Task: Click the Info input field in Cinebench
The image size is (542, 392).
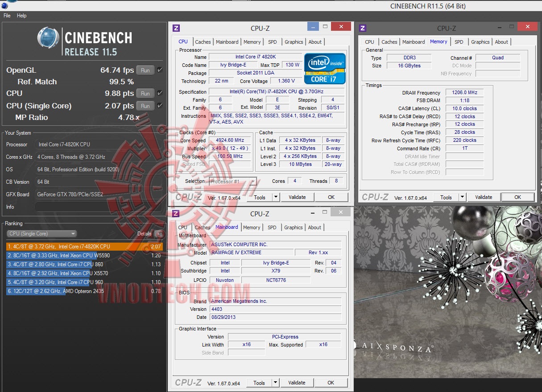Action: click(x=99, y=207)
